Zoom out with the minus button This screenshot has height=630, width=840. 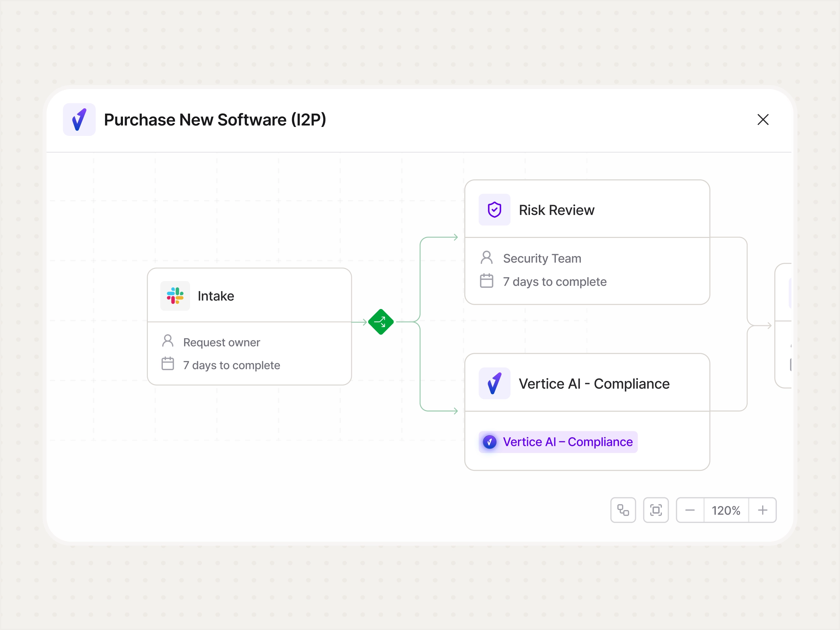pos(690,510)
